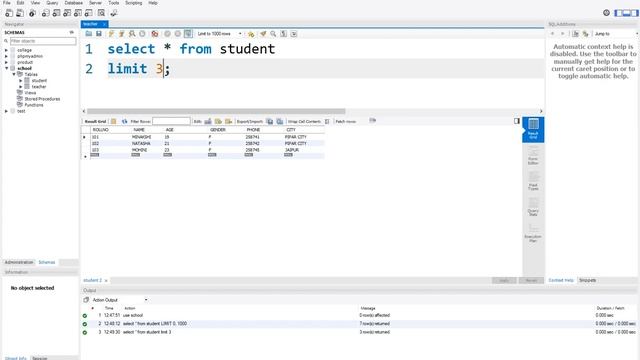Save the script with the floppy disk icon
640x360 pixels.
pyautogui.click(x=99, y=34)
